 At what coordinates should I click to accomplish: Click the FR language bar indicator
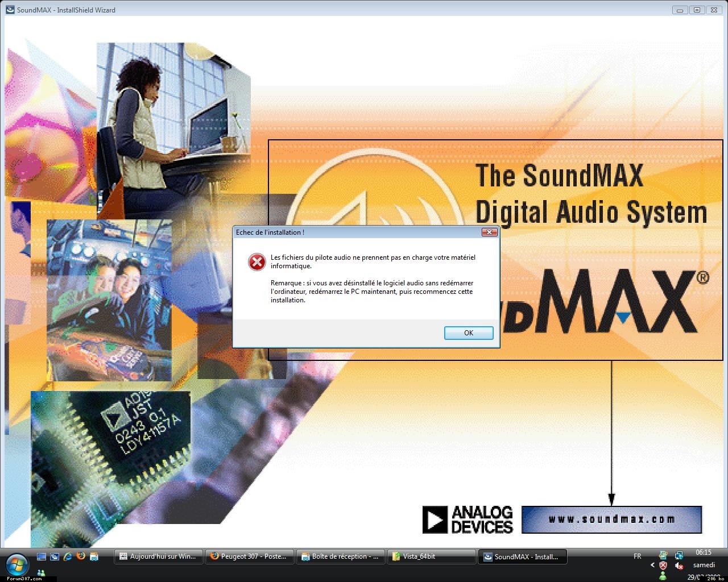pyautogui.click(x=637, y=556)
